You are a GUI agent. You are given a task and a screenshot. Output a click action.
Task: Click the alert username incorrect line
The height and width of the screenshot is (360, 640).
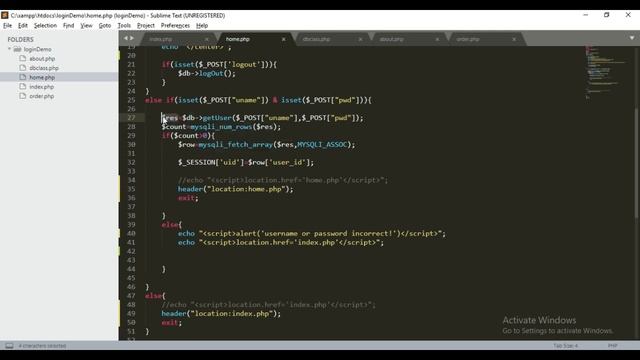[312, 233]
